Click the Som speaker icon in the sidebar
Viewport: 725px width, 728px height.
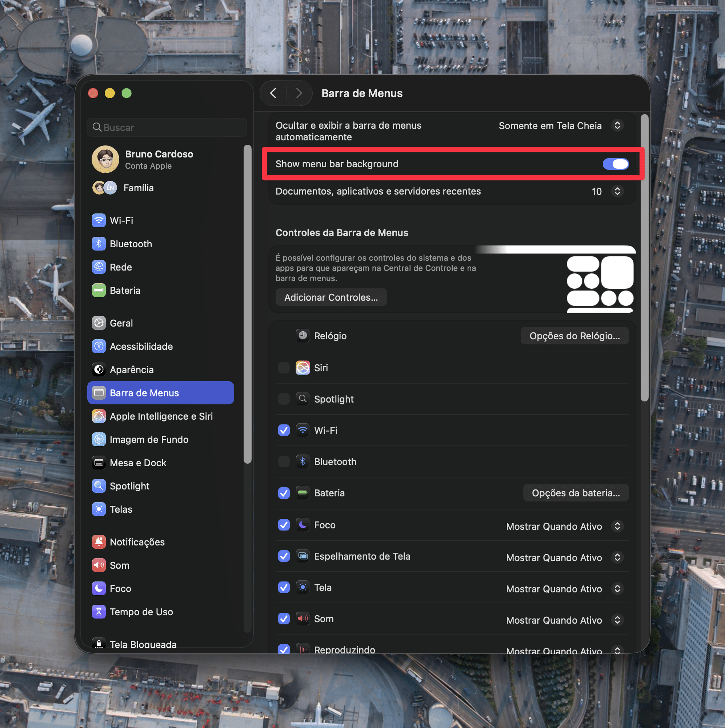(x=99, y=565)
